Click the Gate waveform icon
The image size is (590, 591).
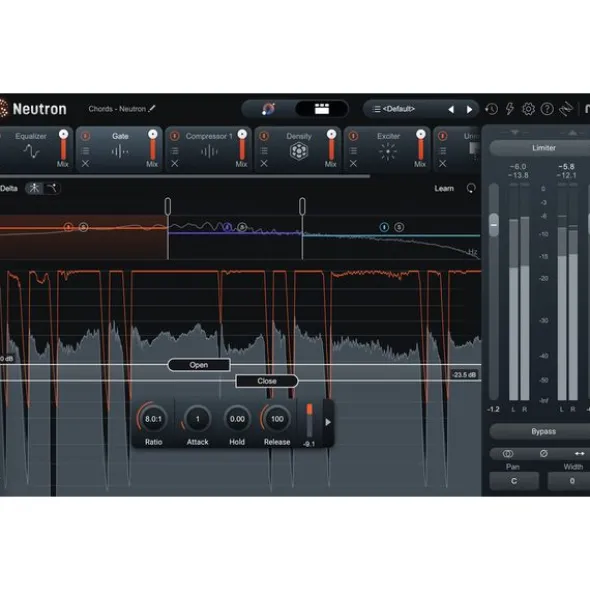120,152
